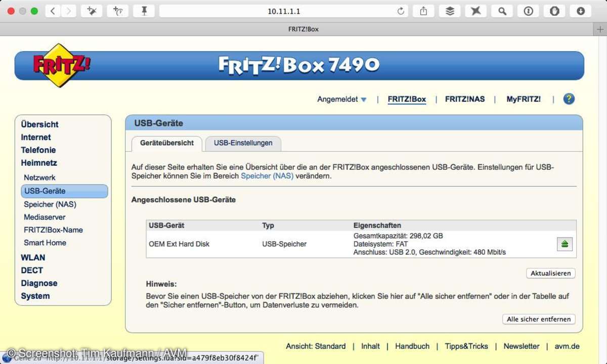This screenshot has width=607, height=364.
Task: Click the FRITZ! logo
Action: tap(61, 65)
